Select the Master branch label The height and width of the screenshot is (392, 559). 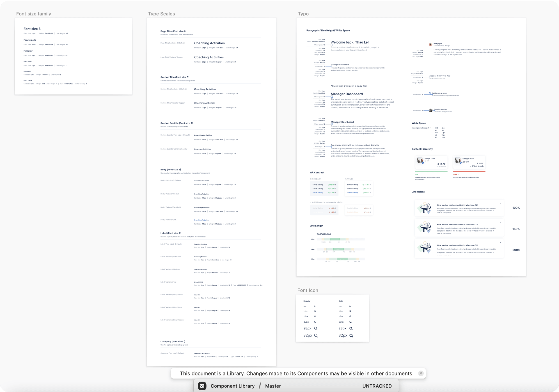click(x=273, y=386)
